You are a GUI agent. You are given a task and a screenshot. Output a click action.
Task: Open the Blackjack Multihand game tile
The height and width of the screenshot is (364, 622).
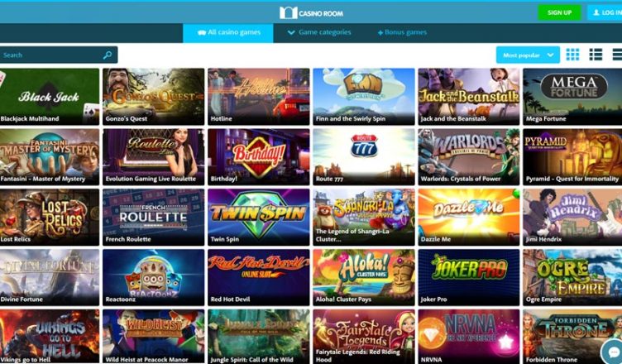pyautogui.click(x=50, y=97)
